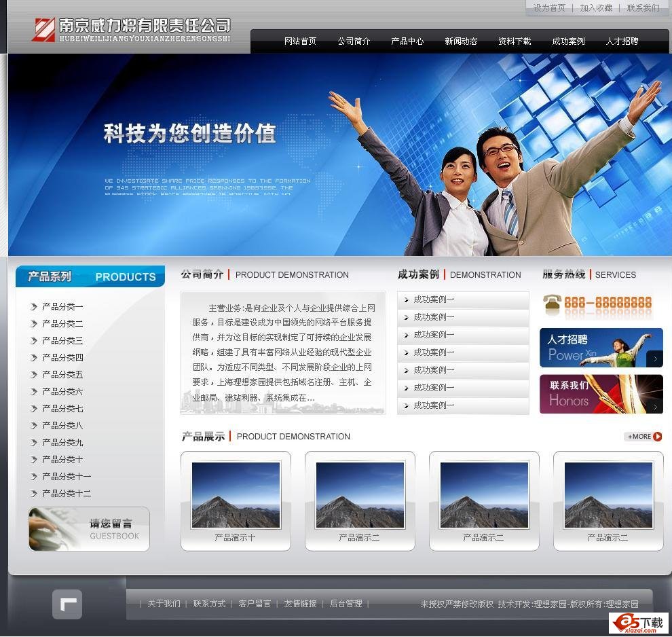Image resolution: width=672 pixels, height=637 pixels.
Task: Go to 产品中心 in navigation
Action: pos(407,41)
